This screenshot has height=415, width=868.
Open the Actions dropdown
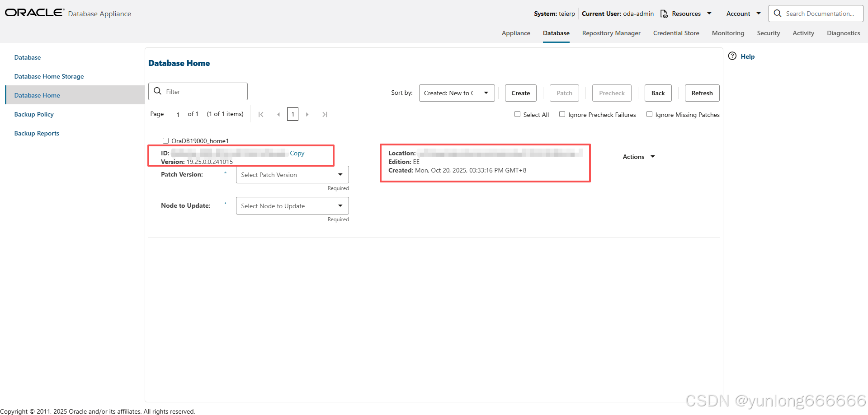coord(638,156)
